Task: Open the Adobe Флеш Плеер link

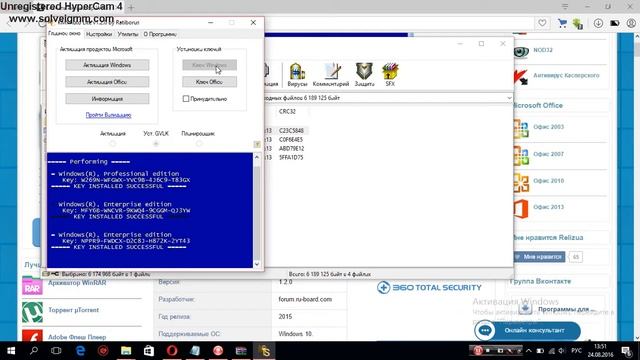Action: [77, 337]
